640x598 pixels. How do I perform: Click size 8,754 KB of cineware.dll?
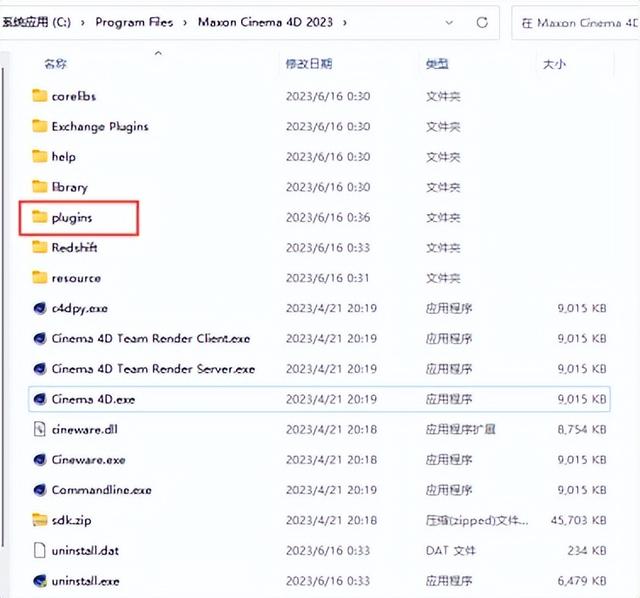tap(582, 429)
